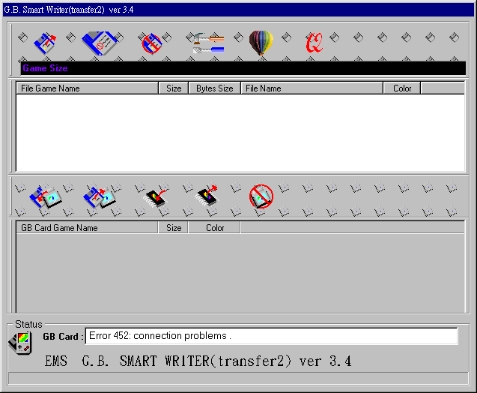
Task: Click the floppy-to-card transfer icon
Action: pyautogui.click(x=45, y=198)
